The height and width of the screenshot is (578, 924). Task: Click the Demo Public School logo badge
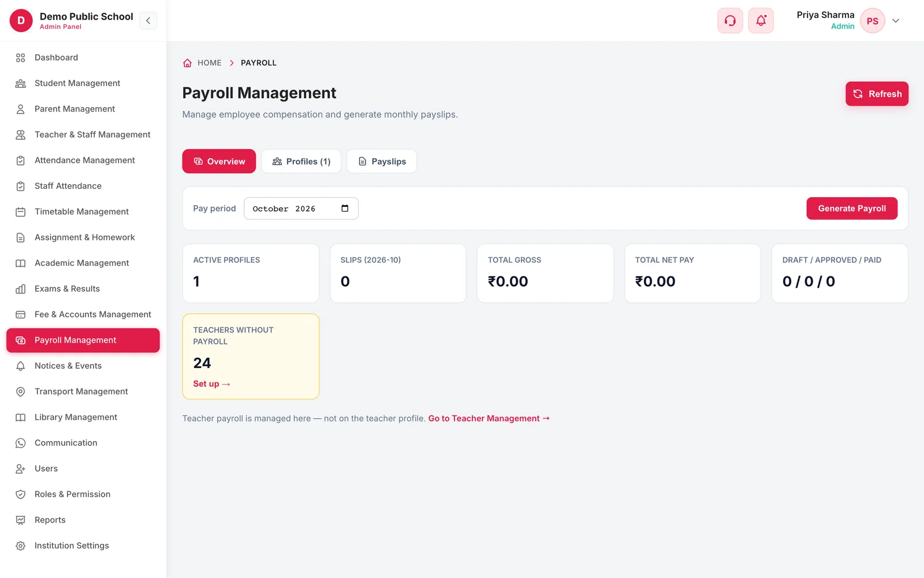[x=21, y=21]
